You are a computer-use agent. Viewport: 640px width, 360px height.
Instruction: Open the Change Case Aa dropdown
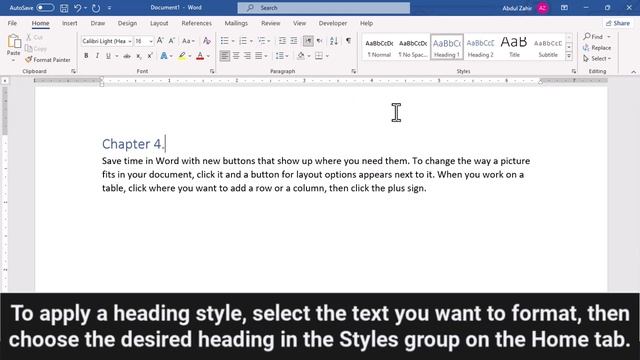click(x=188, y=41)
